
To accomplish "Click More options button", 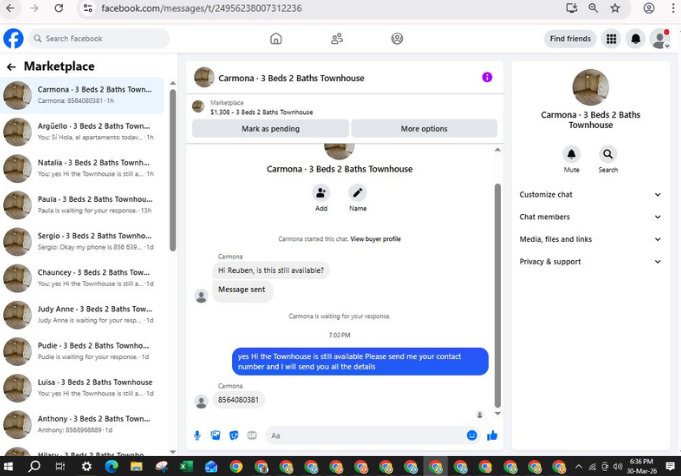I will [424, 129].
